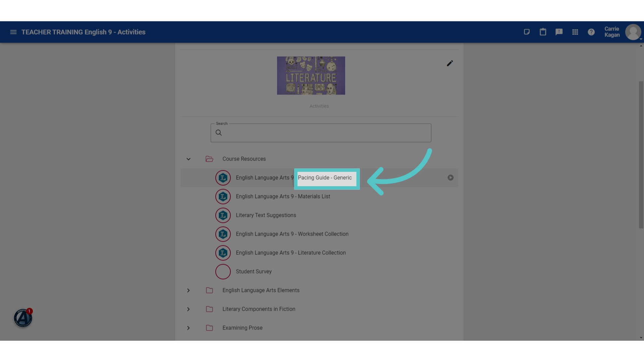
Task: Click the pencil edit icon
Action: [x=450, y=63]
